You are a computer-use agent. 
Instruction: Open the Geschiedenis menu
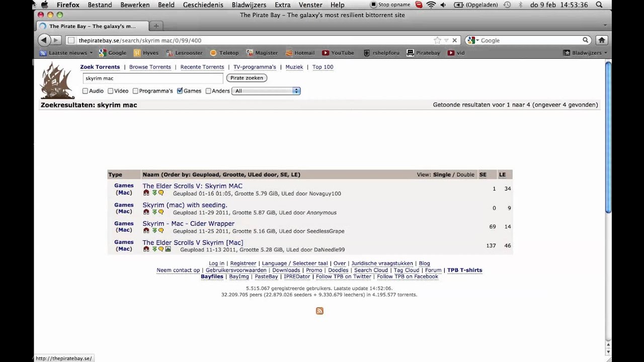pos(203,5)
